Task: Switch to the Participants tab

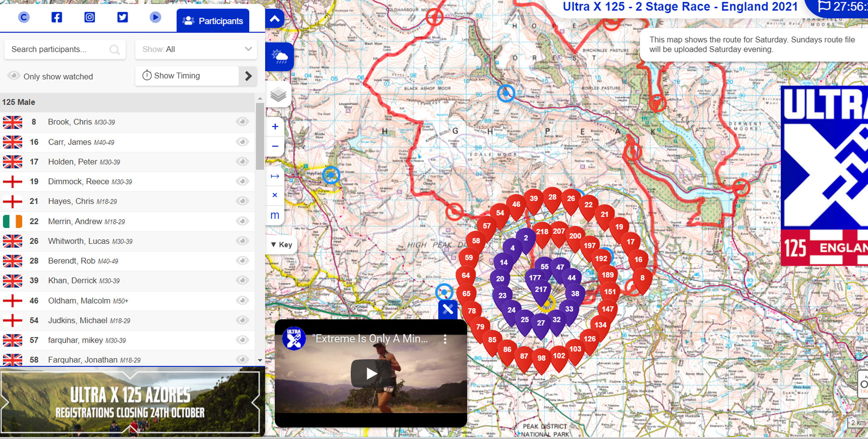Action: (213, 20)
